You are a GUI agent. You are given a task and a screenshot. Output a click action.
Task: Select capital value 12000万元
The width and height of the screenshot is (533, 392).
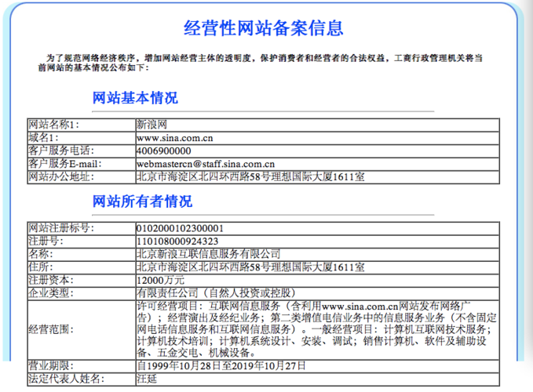160,281
